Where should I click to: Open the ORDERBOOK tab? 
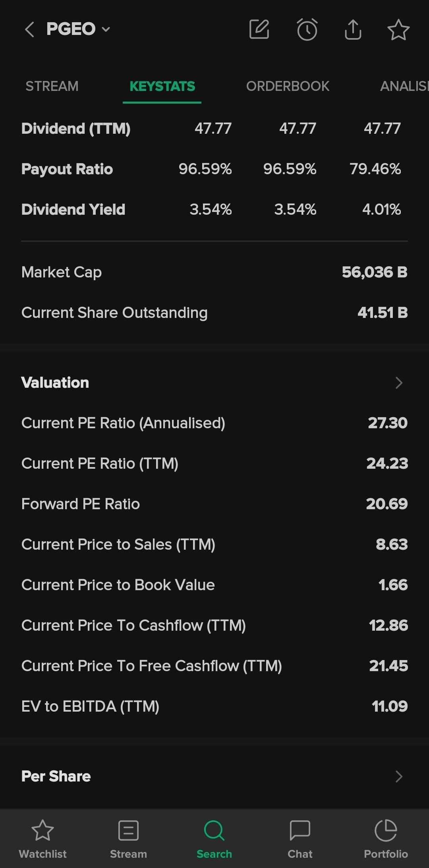pos(288,86)
